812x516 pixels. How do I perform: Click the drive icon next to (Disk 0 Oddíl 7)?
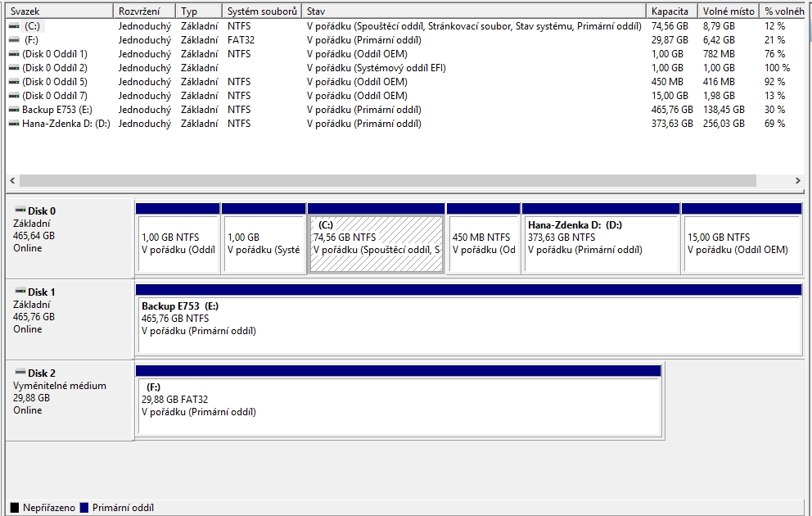(15, 96)
